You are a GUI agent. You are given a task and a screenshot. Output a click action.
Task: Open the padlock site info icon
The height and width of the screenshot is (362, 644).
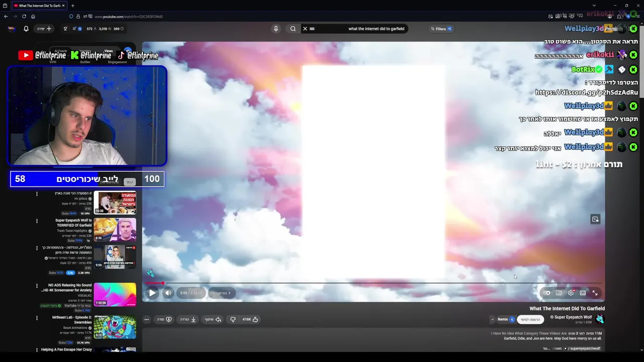tap(78, 16)
